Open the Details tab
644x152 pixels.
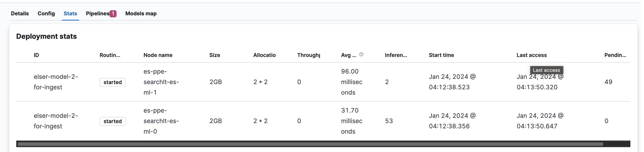point(20,14)
